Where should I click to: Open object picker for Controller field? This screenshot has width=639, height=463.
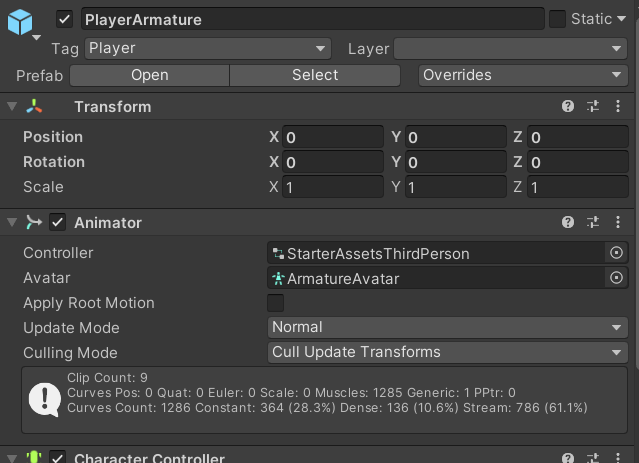click(x=616, y=253)
